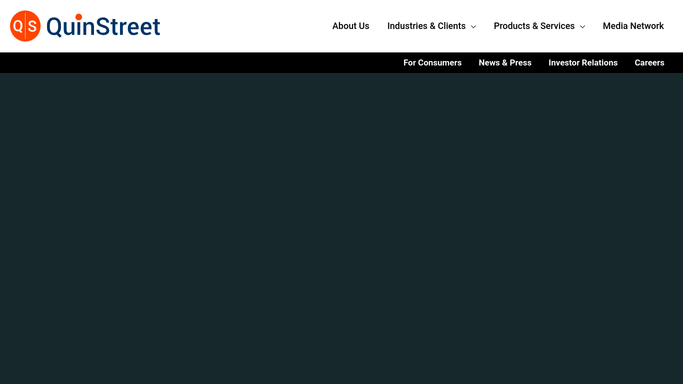The image size is (683, 384).
Task: Open the Media Network page
Action: [633, 26]
